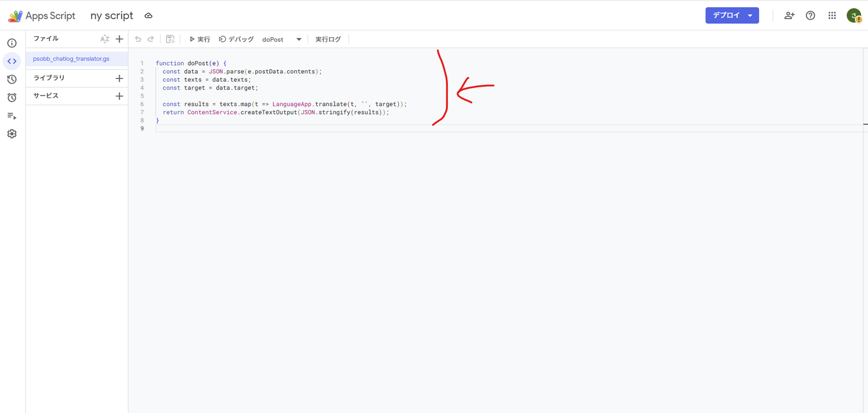
Task: Open the Overview info icon in sidebar
Action: pos(12,43)
